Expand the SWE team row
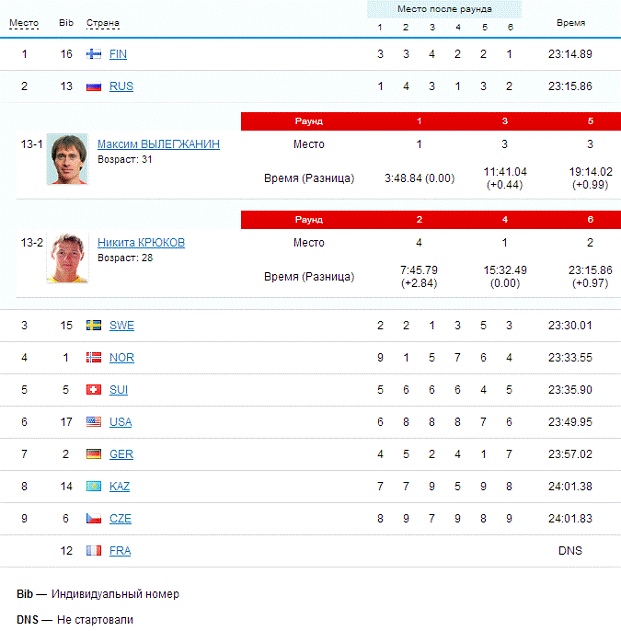Viewport: 621px width, 631px height. pos(121,326)
